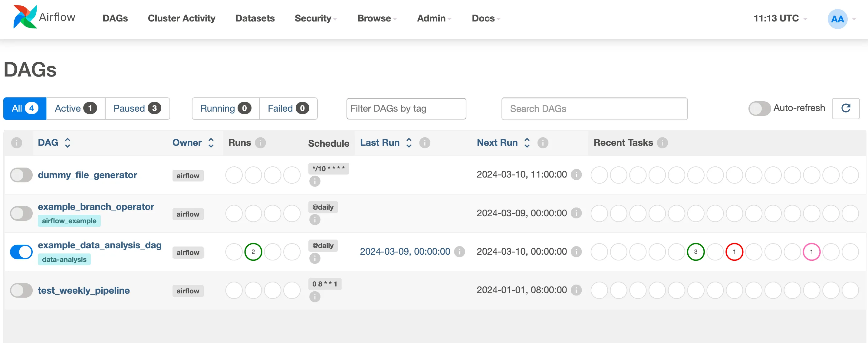Screen dimensions: 868x343
Task: Unpause the dummy_file_generator DAG
Action: click(x=21, y=175)
